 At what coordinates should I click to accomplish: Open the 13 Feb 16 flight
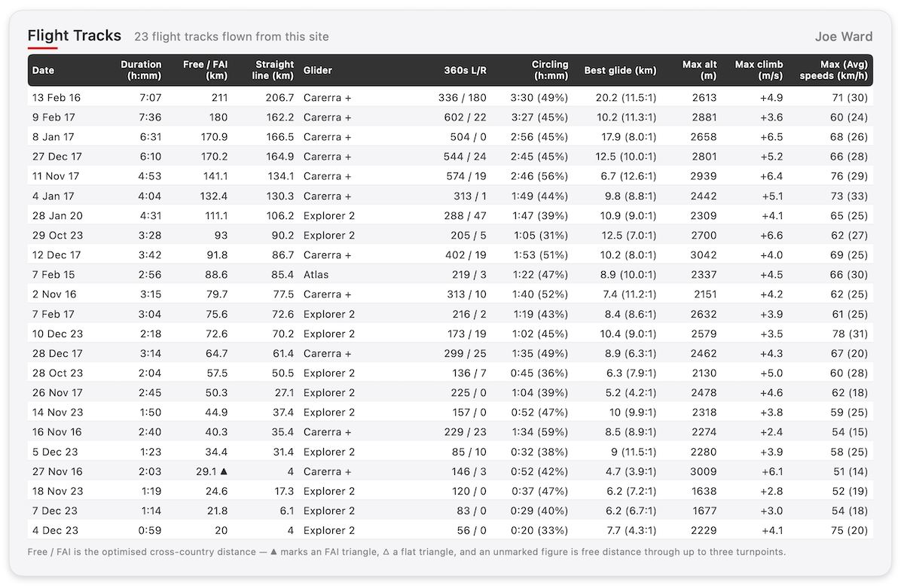click(450, 97)
